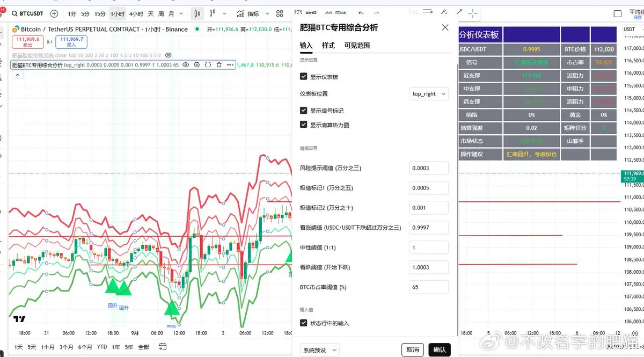Set range to 5年

coord(129,347)
